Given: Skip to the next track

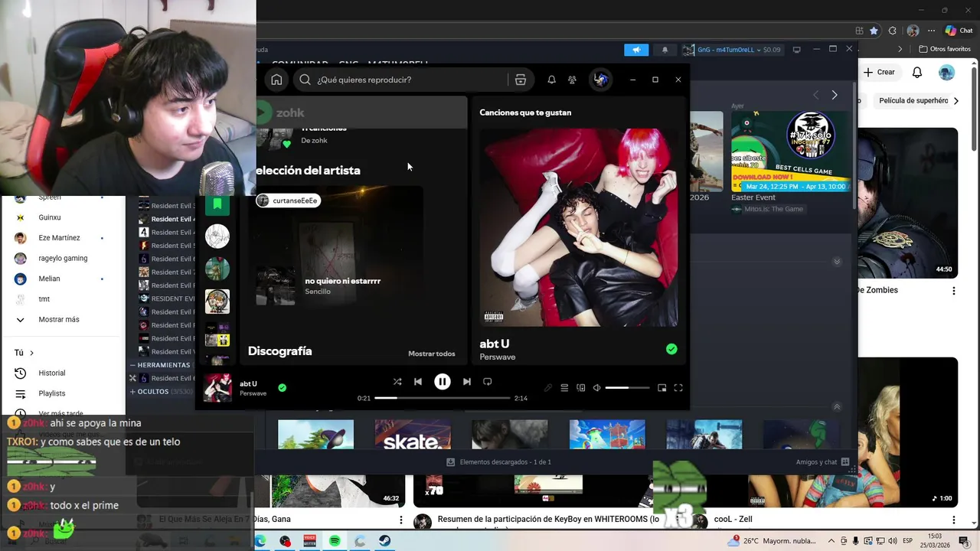Looking at the screenshot, I should coord(466,381).
